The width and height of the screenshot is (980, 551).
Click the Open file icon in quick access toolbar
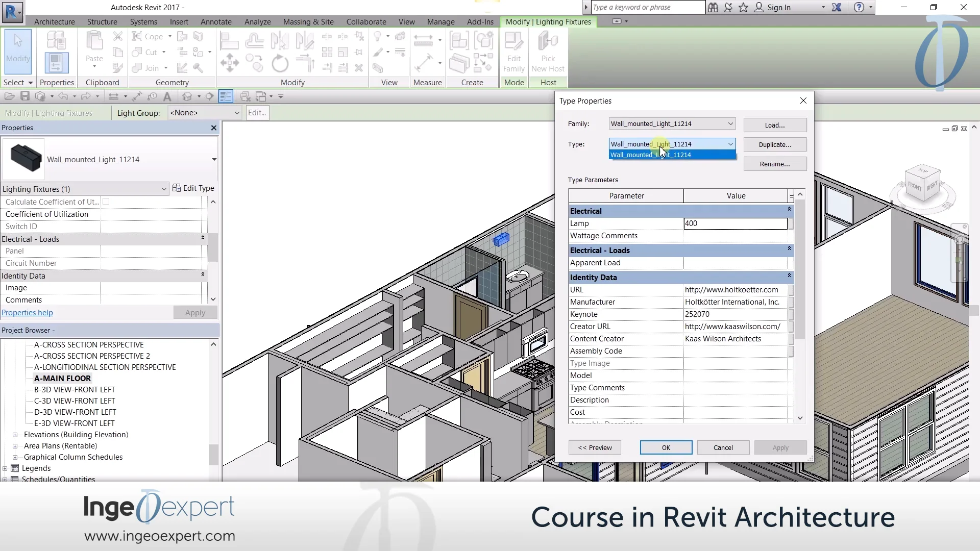pos(9,96)
